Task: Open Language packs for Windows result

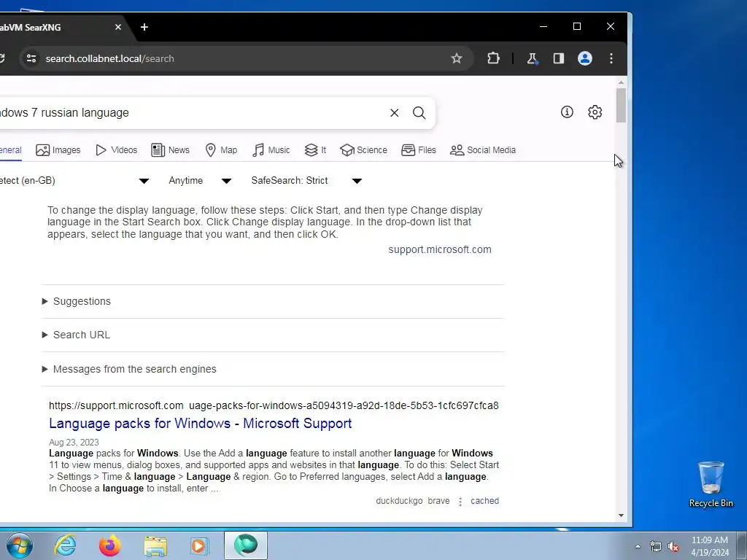Action: 200,424
